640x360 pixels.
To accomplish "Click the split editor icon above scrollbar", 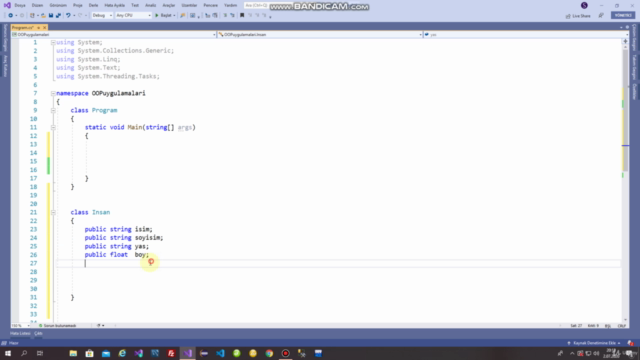I will (x=625, y=41).
